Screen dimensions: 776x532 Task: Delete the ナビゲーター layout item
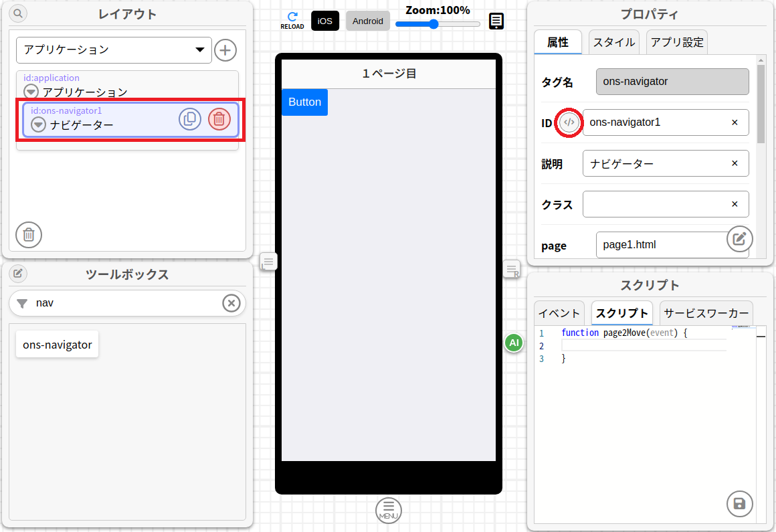pyautogui.click(x=219, y=119)
